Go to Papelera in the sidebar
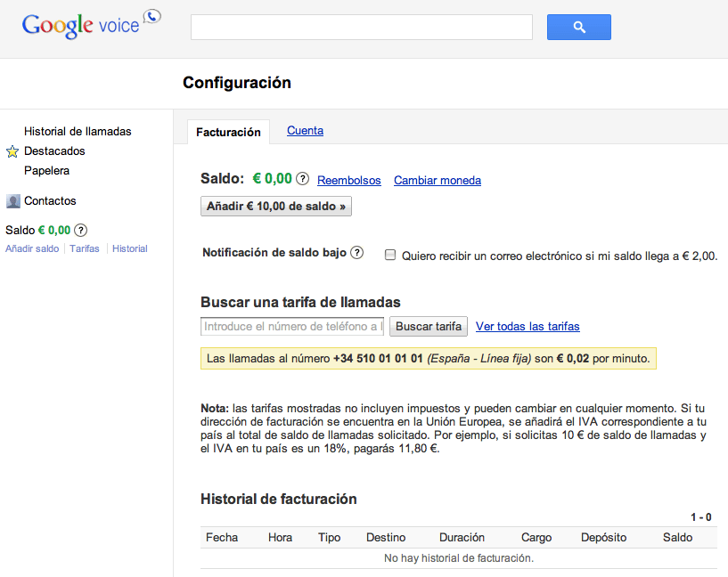Viewport: 728px width, 577px height. tap(46, 171)
